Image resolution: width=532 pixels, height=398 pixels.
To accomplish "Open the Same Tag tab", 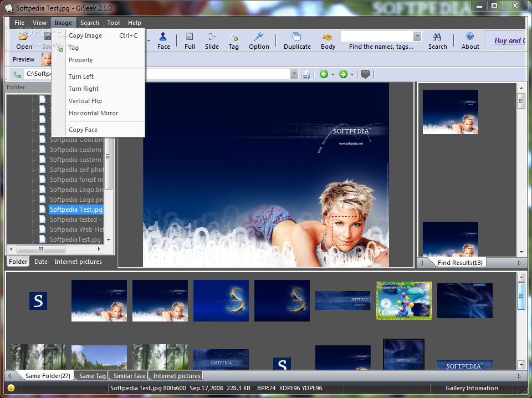I will click(92, 376).
